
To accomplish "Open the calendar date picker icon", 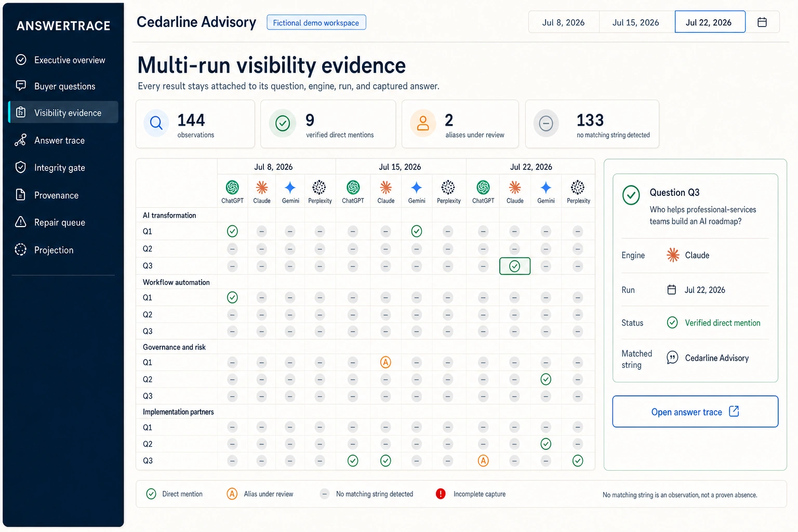I will (x=762, y=22).
